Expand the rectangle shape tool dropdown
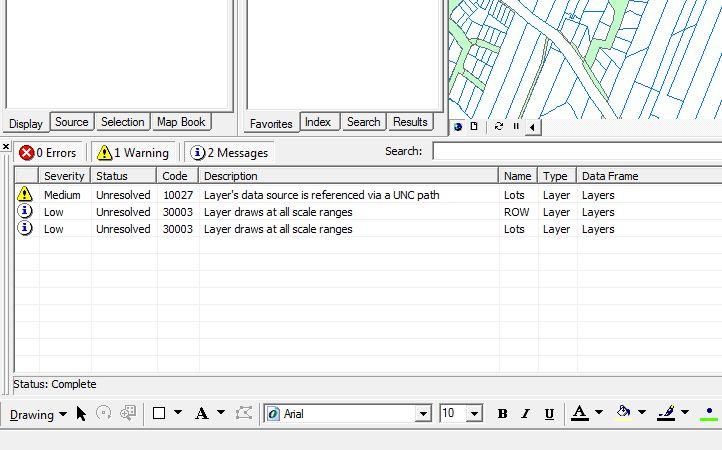Screen dimensions: 722x450 178,413
